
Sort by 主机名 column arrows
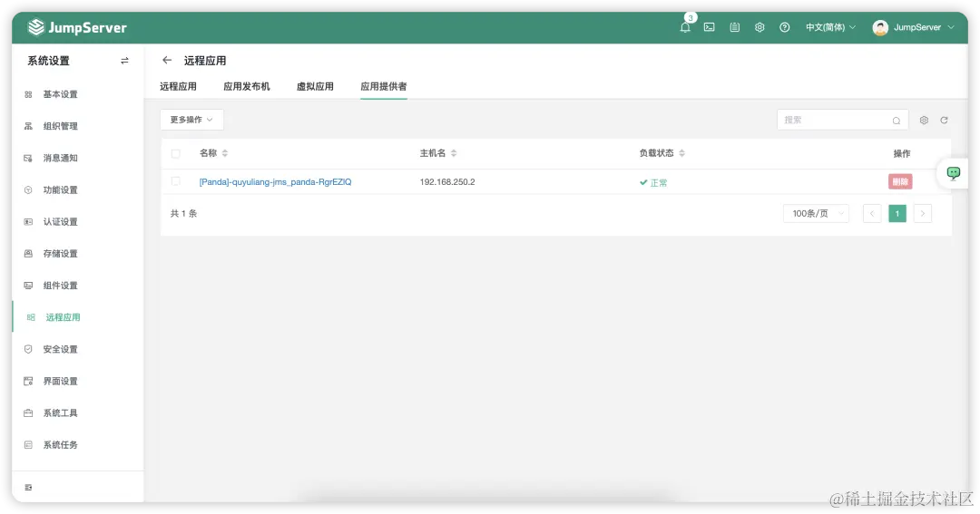click(x=454, y=153)
